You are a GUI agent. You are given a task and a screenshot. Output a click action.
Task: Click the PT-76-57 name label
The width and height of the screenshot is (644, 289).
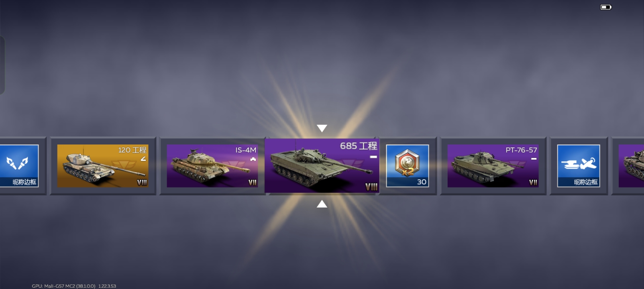(x=521, y=150)
